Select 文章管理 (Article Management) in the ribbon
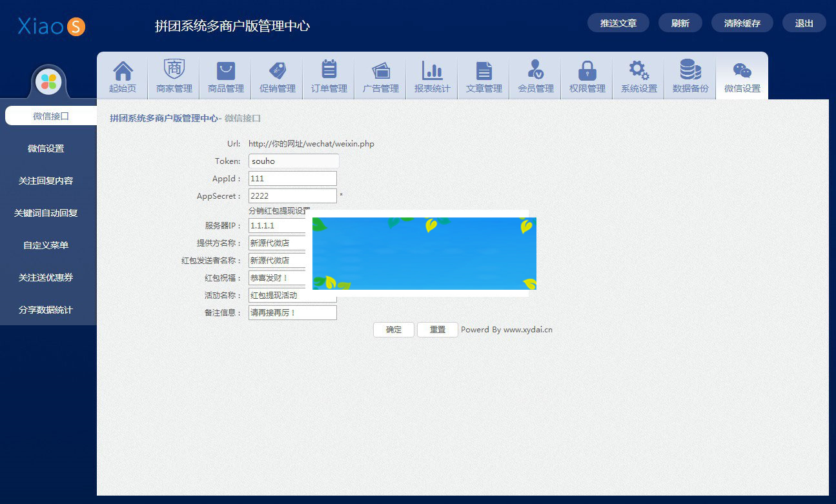 (x=483, y=76)
